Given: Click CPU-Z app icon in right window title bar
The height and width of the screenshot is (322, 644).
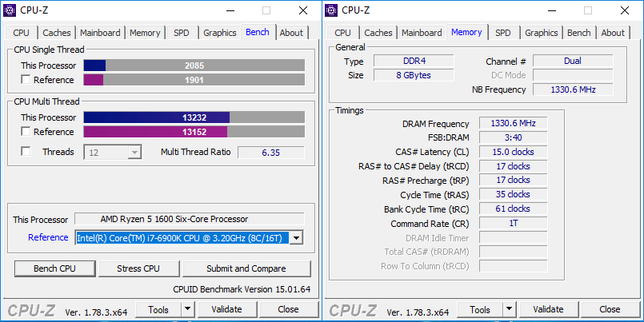Looking at the screenshot, I should click(x=331, y=10).
